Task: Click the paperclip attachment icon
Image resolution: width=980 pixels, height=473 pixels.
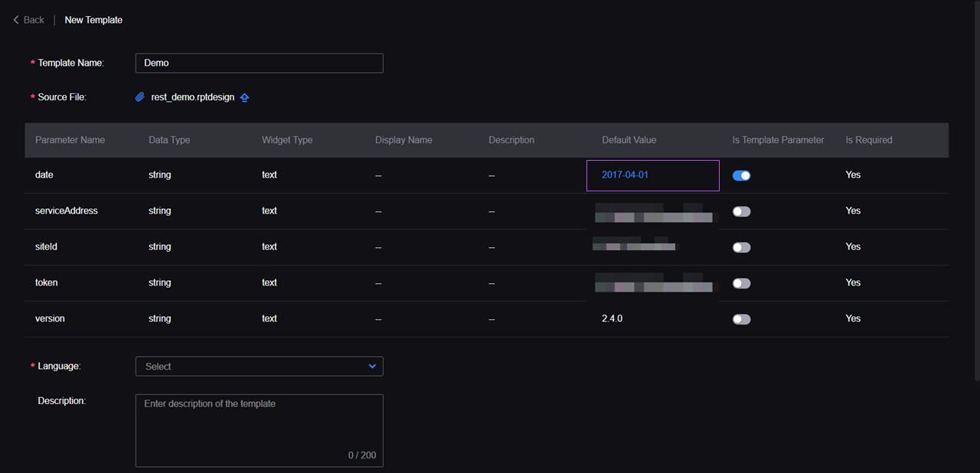Action: [140, 97]
